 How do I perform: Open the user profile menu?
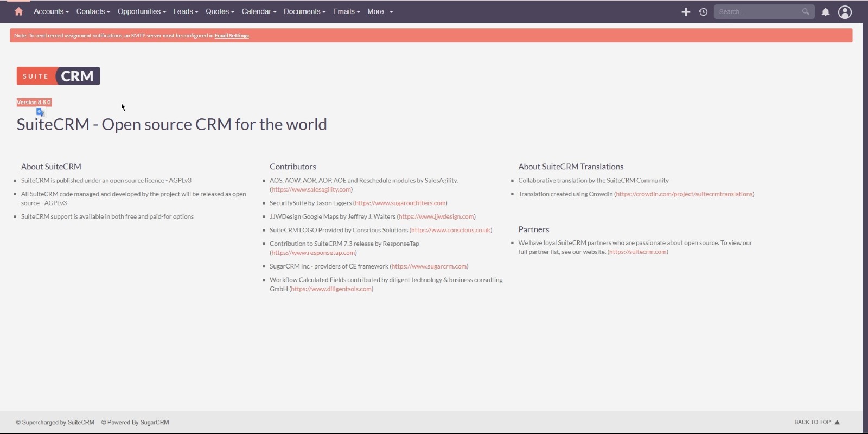(x=845, y=12)
